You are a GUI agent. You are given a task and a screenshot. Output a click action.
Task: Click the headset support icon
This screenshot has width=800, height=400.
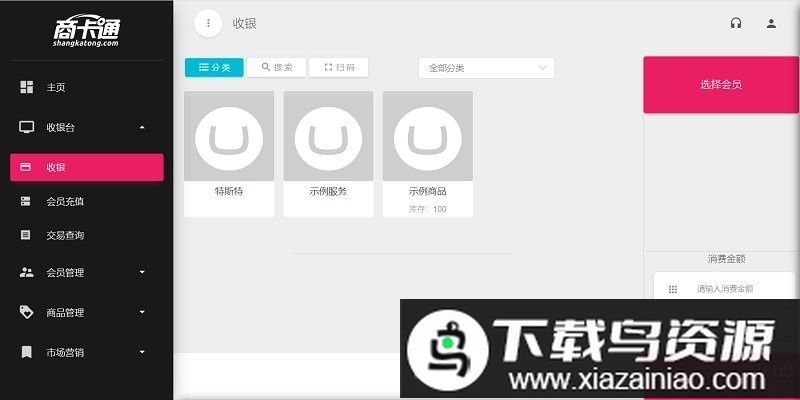pos(736,23)
